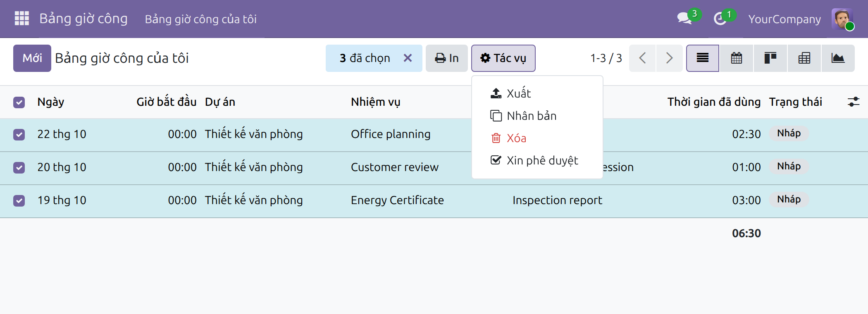Switch to pivot table view

click(x=804, y=58)
